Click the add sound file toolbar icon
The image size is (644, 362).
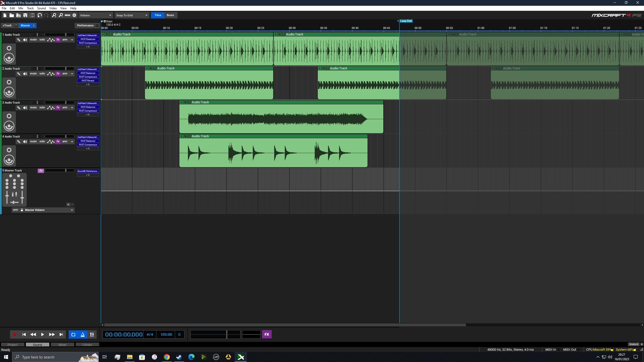pyautogui.click(x=18, y=15)
